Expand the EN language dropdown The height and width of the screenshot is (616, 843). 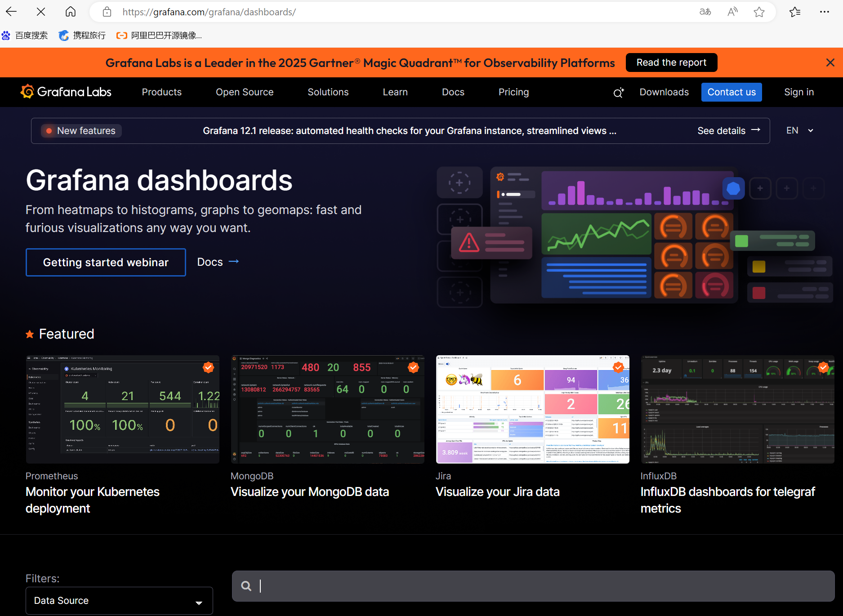(x=800, y=130)
